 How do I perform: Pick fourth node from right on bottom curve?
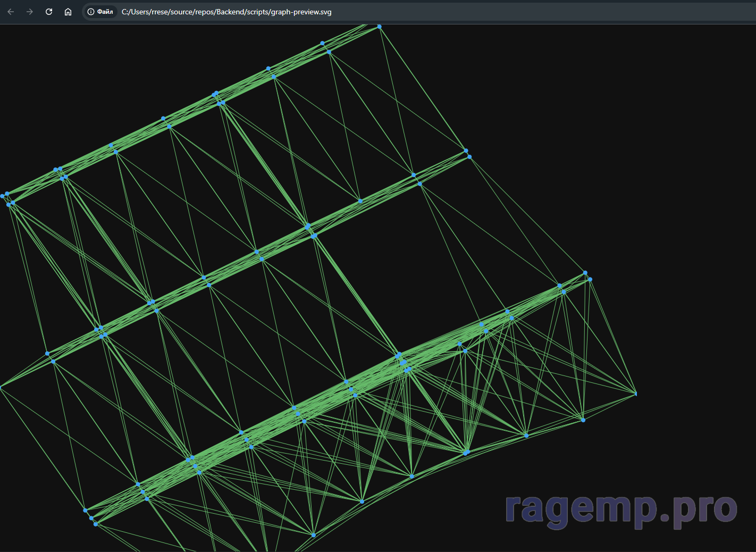(466, 452)
